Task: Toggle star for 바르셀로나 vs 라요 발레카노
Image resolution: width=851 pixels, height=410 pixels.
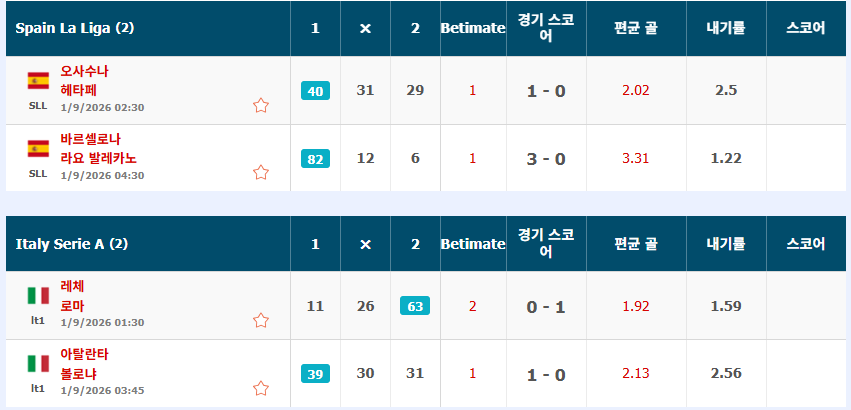Action: 261,173
